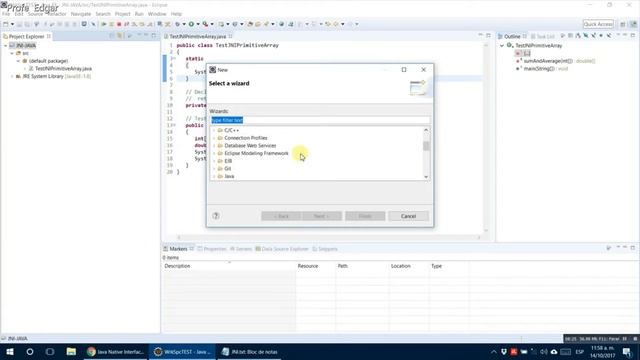This screenshot has width=640, height=360.
Task: Maximize the New wizard dialog
Action: pyautogui.click(x=404, y=70)
